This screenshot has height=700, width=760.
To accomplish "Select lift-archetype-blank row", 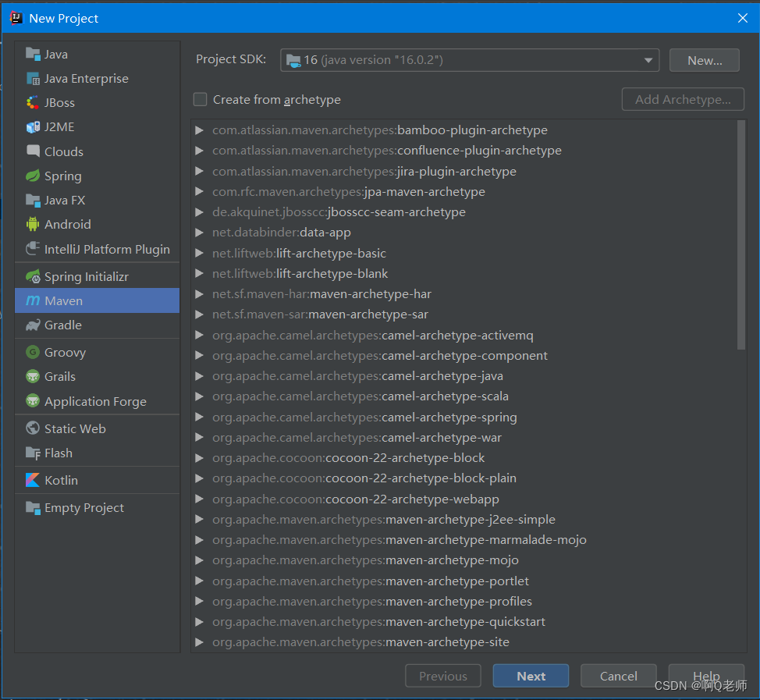I will 465,273.
